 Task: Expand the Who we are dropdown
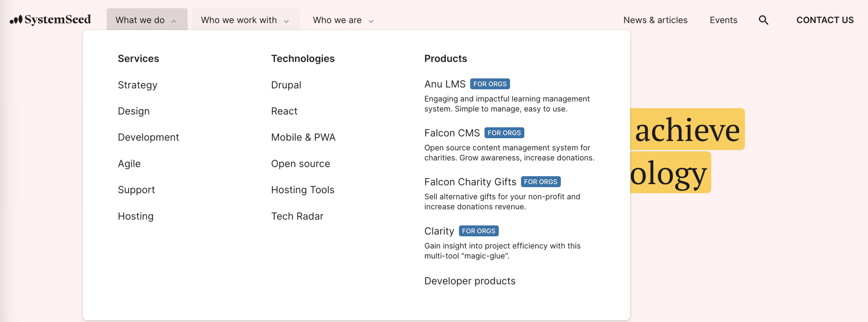[343, 20]
